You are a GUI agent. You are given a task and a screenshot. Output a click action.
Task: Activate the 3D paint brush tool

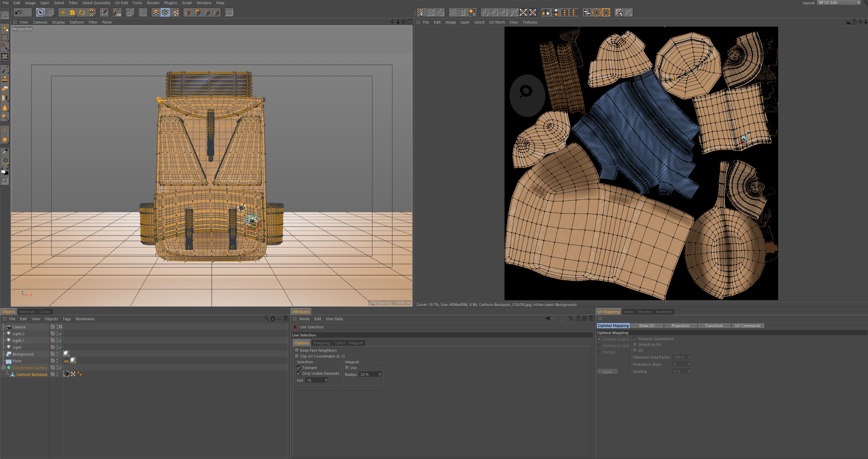(117, 13)
